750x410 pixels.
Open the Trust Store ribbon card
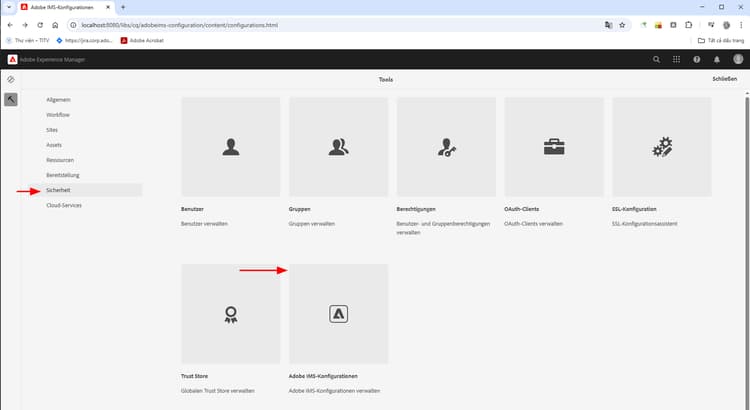[x=231, y=314]
